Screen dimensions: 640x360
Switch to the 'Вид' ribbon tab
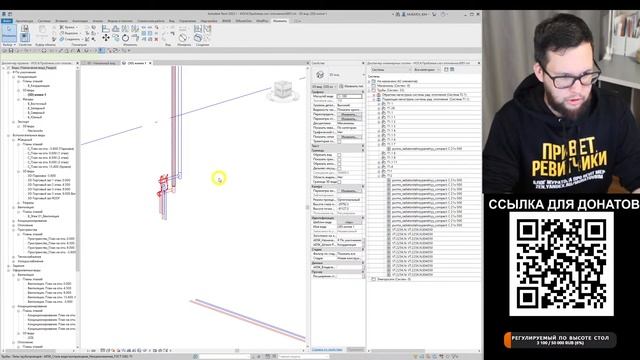[171, 21]
